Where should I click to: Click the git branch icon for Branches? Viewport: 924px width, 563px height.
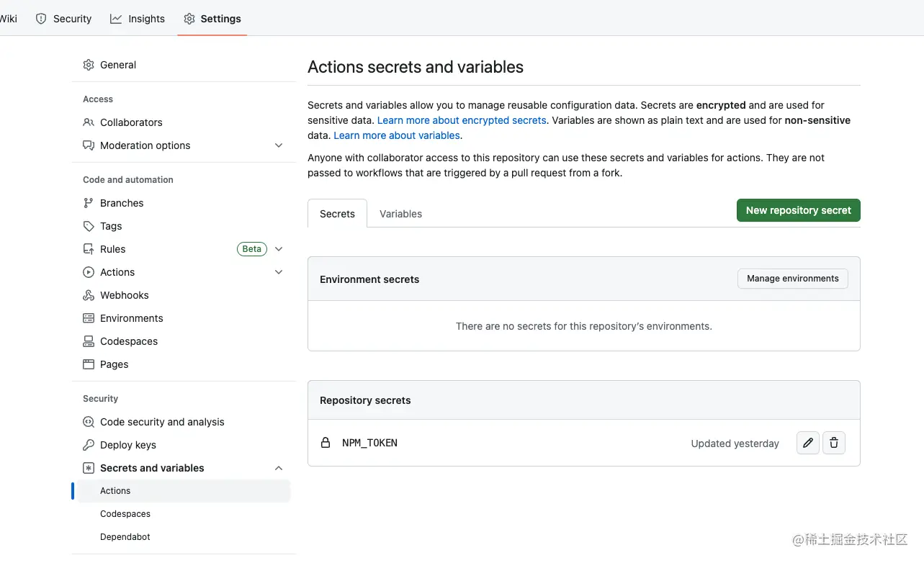point(89,203)
